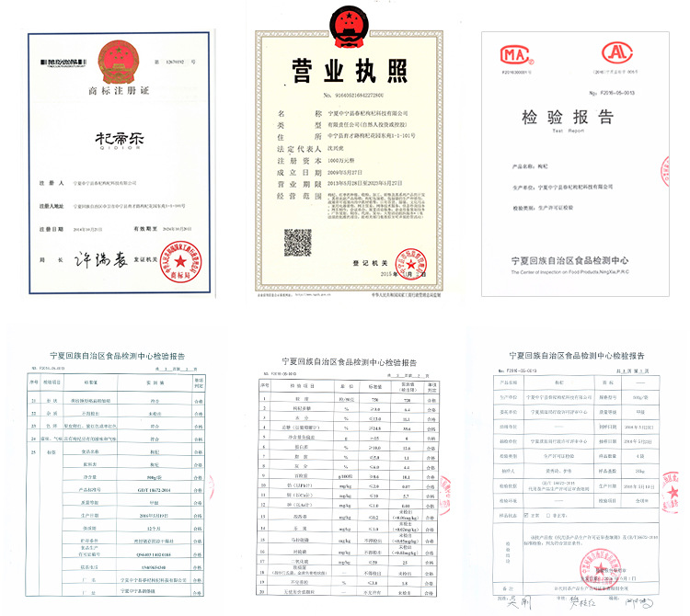Click the 许瑞表 director signature
This screenshot has width=690, height=616.
tap(101, 259)
